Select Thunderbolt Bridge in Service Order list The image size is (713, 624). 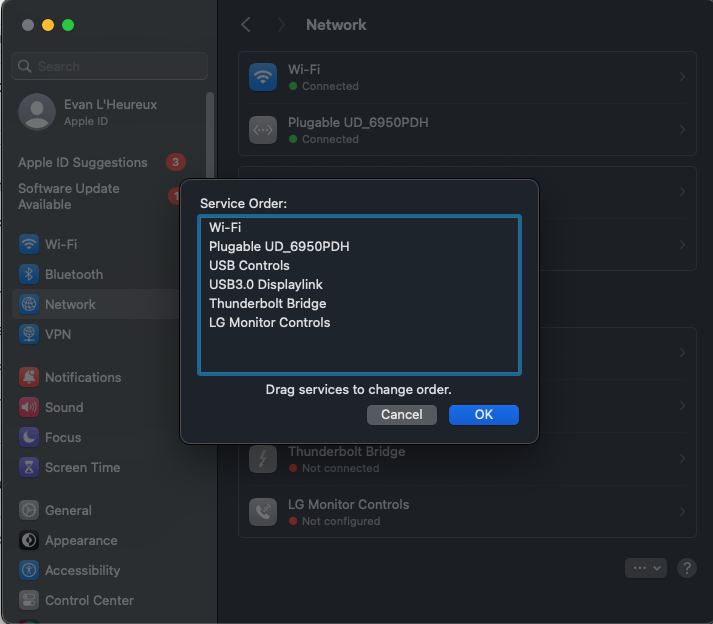pos(267,303)
